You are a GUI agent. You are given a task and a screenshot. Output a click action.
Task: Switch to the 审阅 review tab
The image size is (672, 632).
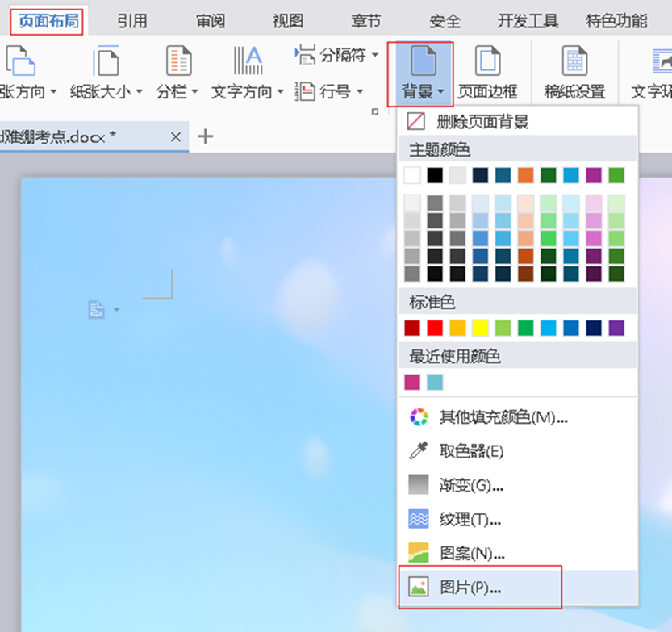[211, 21]
